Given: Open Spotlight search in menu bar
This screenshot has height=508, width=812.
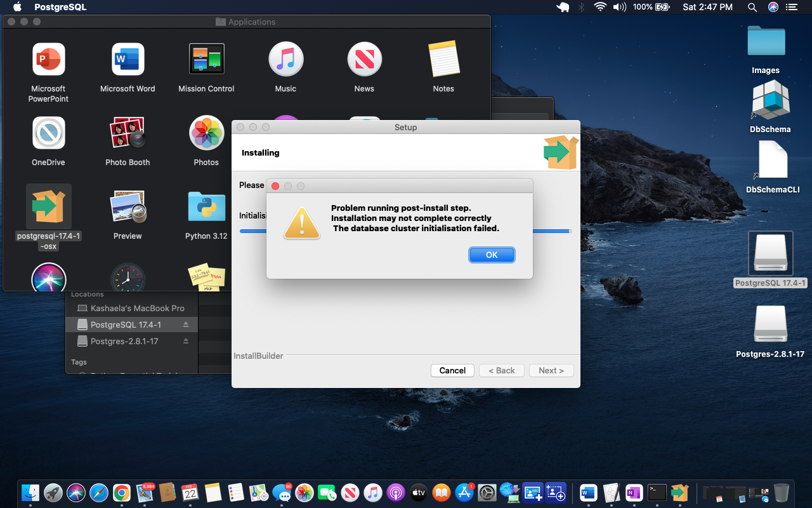Looking at the screenshot, I should click(x=752, y=7).
